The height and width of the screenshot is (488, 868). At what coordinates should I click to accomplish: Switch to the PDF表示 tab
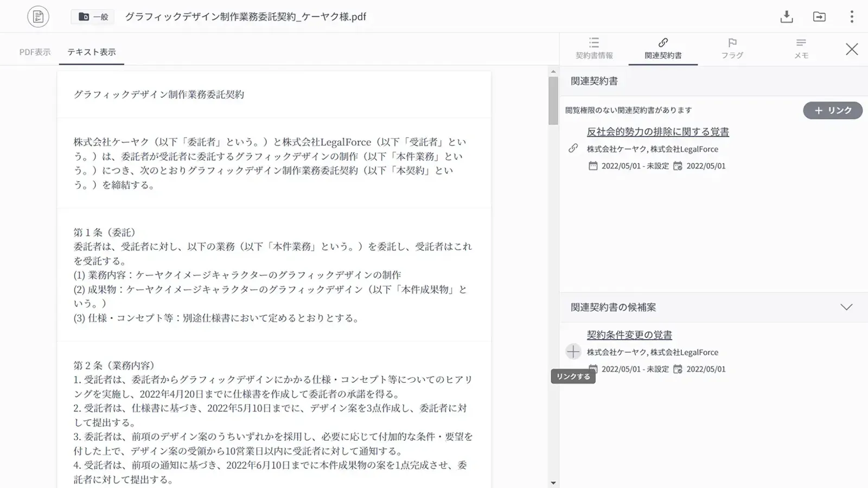click(35, 52)
